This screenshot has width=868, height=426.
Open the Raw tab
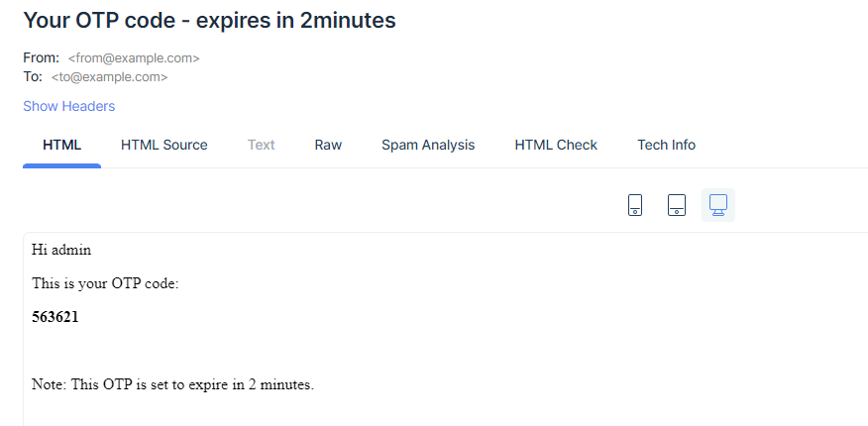coord(328,145)
